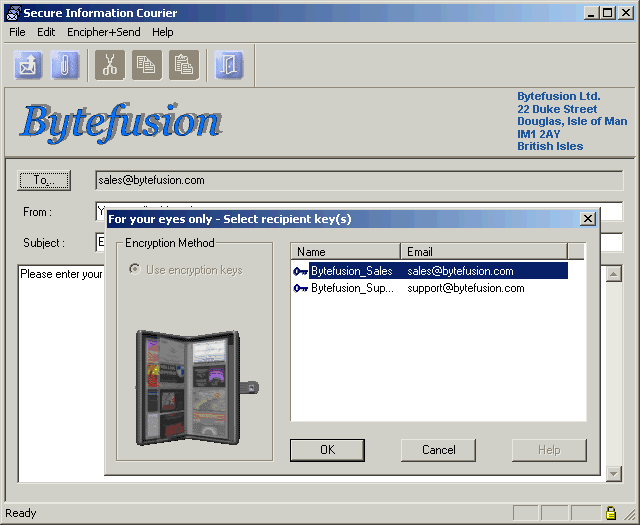Click the paperclip attach file icon

pos(64,65)
